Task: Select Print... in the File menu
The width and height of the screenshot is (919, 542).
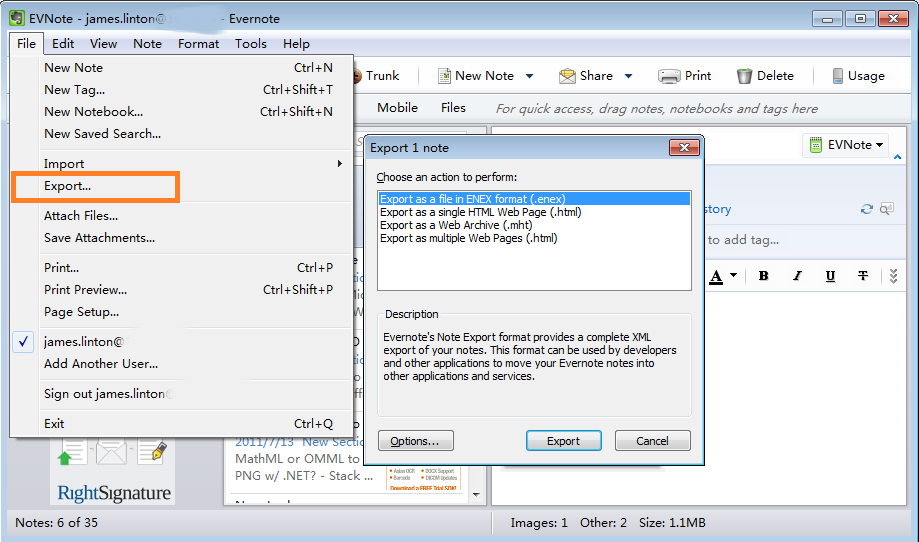Action: pos(182,268)
